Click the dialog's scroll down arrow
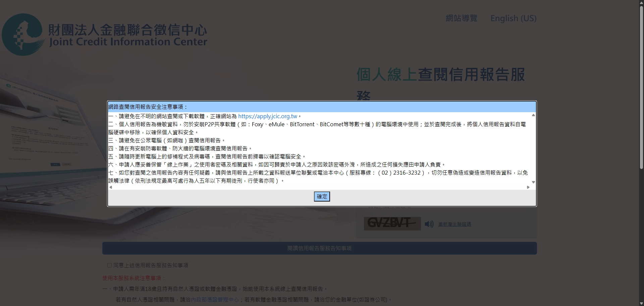Screen dimensions: 644x306 click(x=533, y=182)
